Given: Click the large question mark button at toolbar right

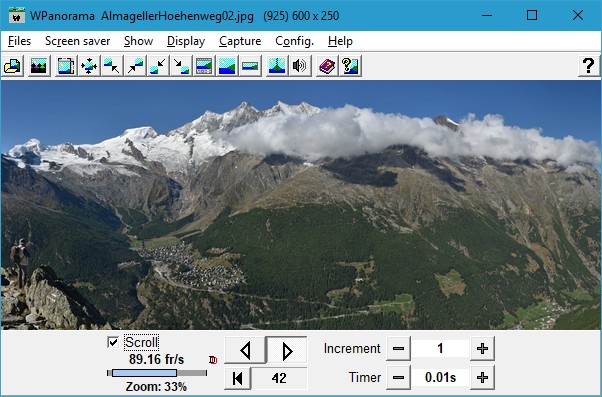Looking at the screenshot, I should point(589,66).
